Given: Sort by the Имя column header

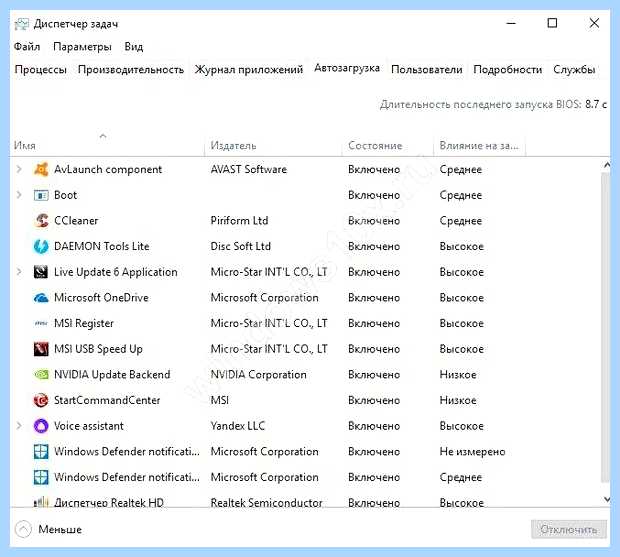Looking at the screenshot, I should coord(107,145).
